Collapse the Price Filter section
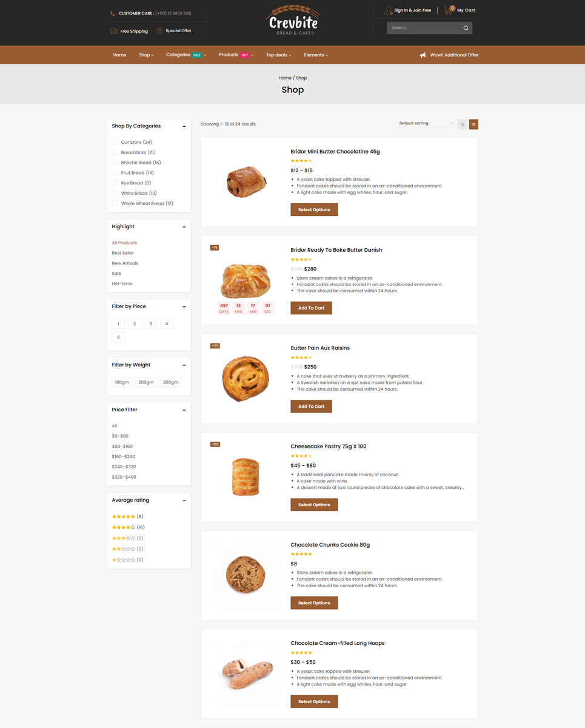The image size is (585, 728). pos(184,410)
